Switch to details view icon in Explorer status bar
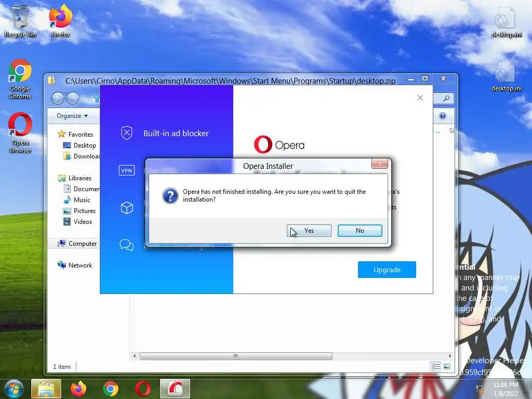Screen dimensions: 532x399 point(436,366)
